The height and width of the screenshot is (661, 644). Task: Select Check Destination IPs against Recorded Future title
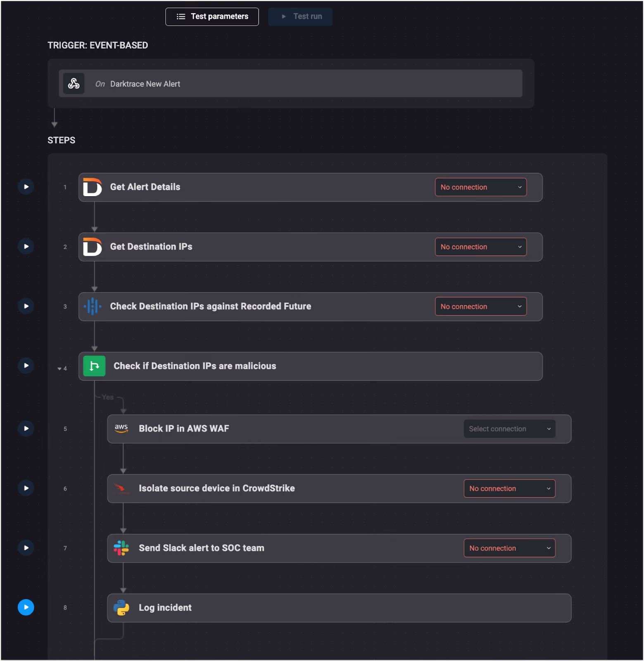click(211, 306)
